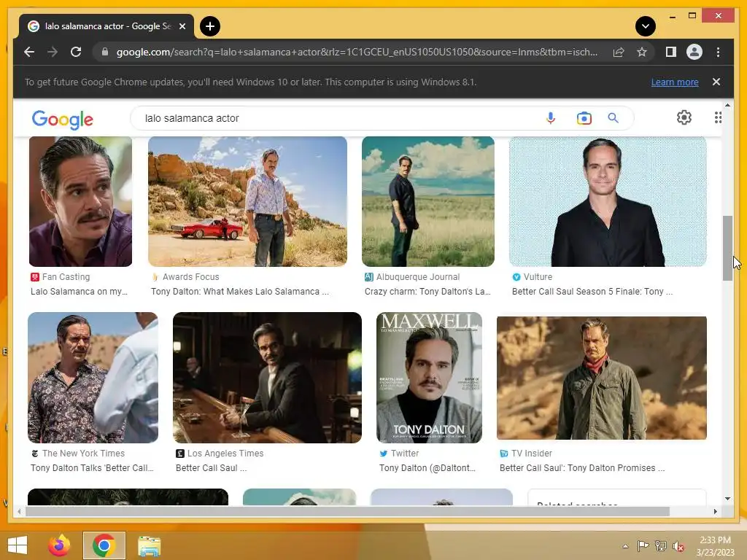Open the Maxwell magazine cover image

429,378
